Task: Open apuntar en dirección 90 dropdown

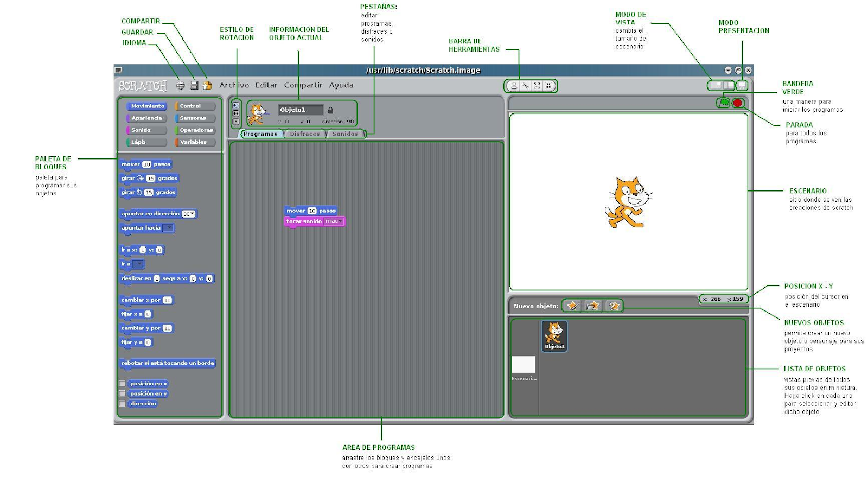Action: pos(188,214)
